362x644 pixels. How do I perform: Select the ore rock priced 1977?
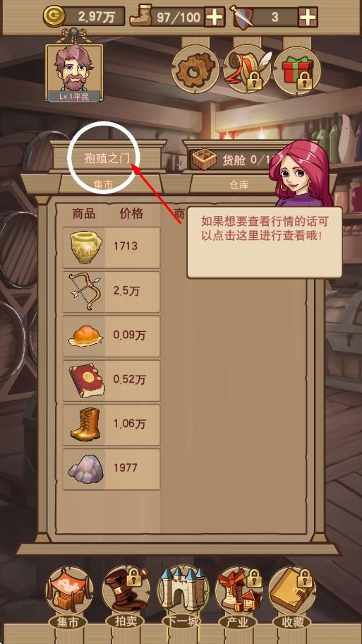click(111, 470)
